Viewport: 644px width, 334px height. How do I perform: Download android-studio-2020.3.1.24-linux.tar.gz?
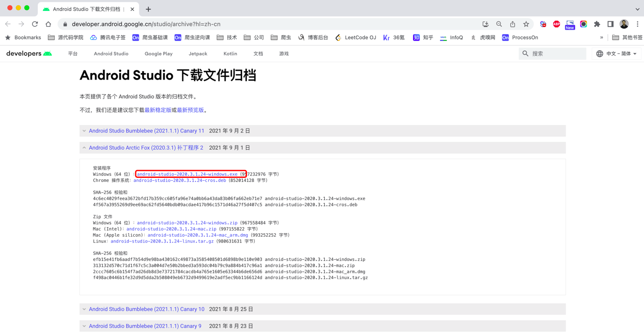(x=162, y=241)
